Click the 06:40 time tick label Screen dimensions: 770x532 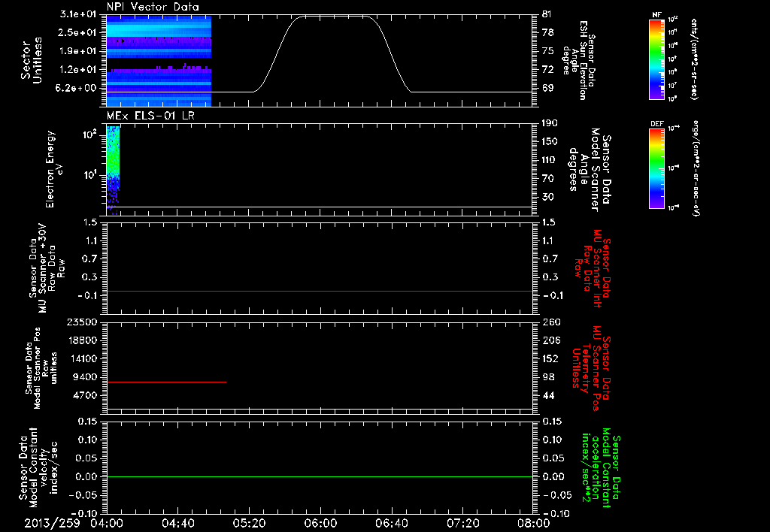point(392,523)
